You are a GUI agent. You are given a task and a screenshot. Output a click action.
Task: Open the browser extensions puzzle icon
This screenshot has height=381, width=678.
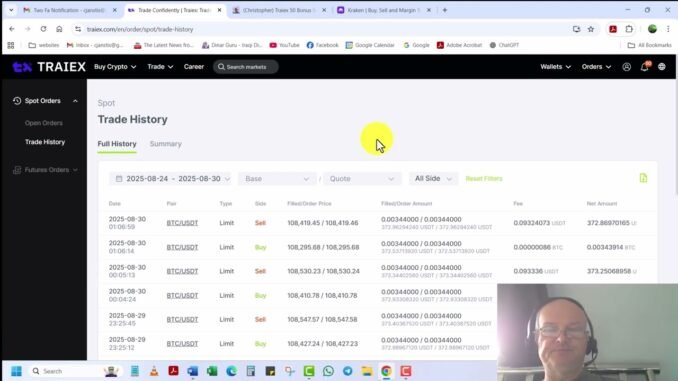point(629,29)
